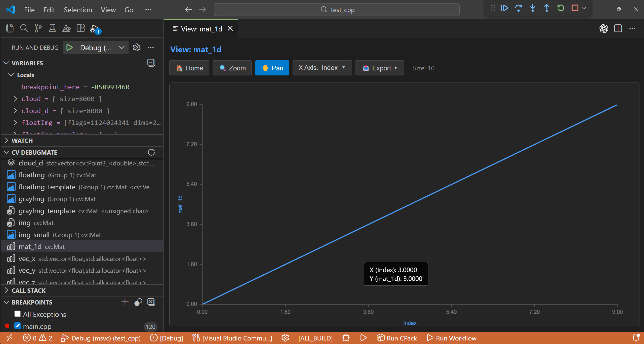Screen dimensions: 644x344
Task: Open the Selection menu
Action: pos(78,10)
